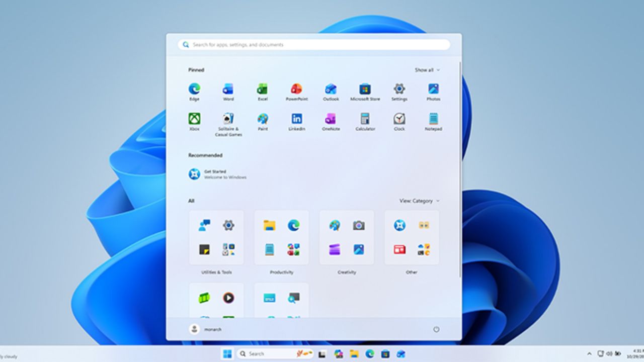Click the power button
The width and height of the screenshot is (644, 362).
point(436,330)
